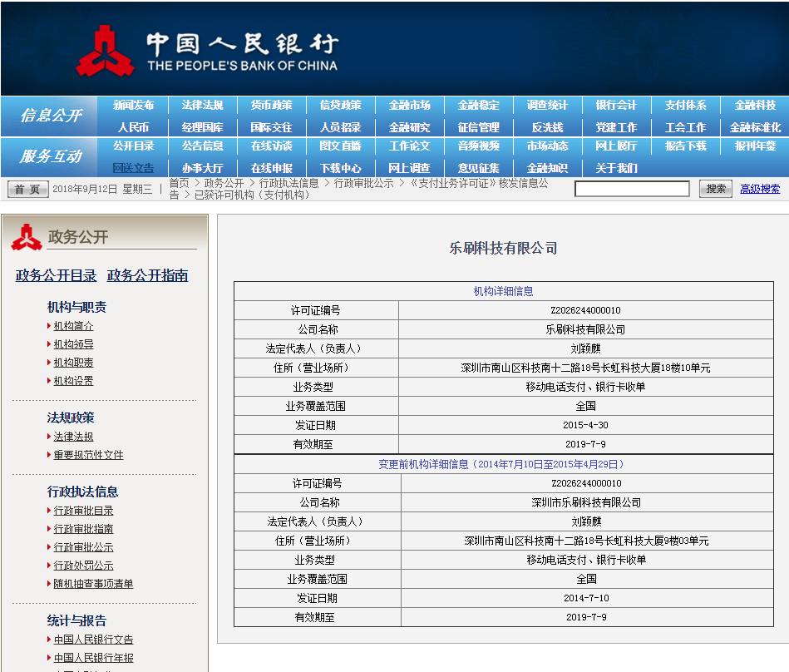The width and height of the screenshot is (789, 672).
Task: Go to 反洗钱 page
Action: tap(547, 127)
